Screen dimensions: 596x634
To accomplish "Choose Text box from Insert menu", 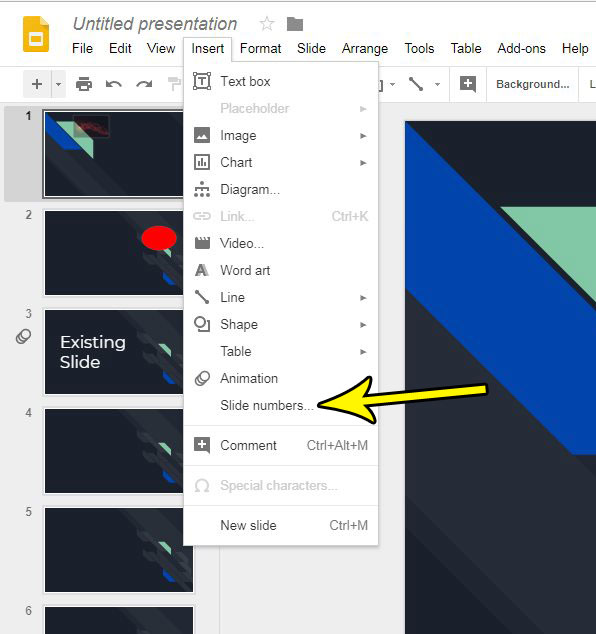I will (281, 82).
